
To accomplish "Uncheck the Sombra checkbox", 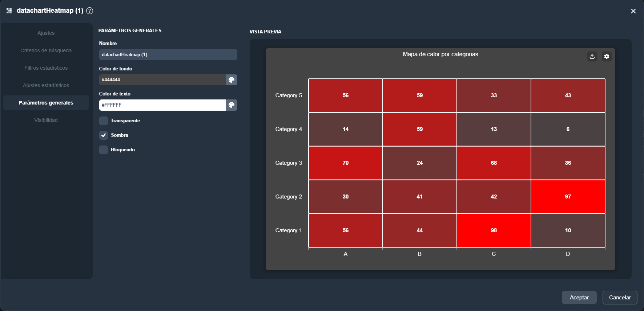I will (x=104, y=135).
